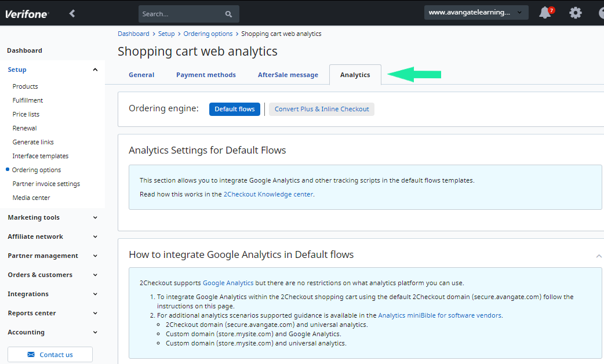Open Analytics miniBible for software vendors link
604x364 pixels.
pyautogui.click(x=439, y=315)
